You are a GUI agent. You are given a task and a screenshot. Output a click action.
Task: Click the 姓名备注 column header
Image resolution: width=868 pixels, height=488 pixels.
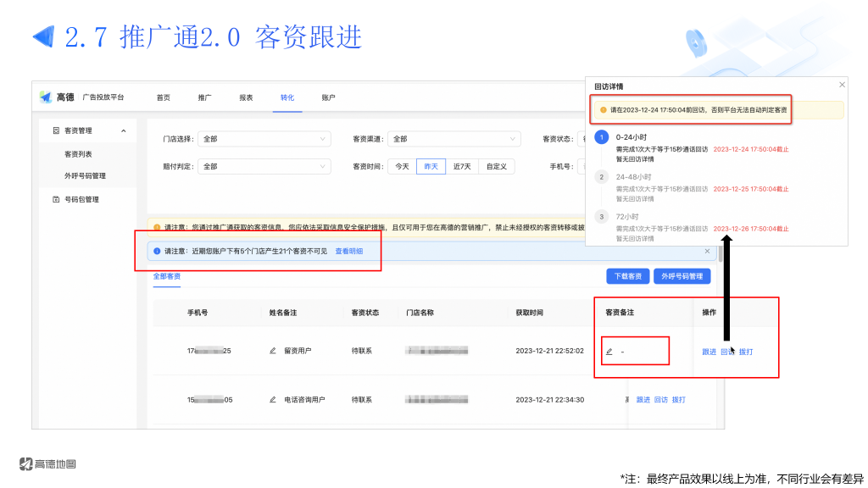click(x=283, y=313)
